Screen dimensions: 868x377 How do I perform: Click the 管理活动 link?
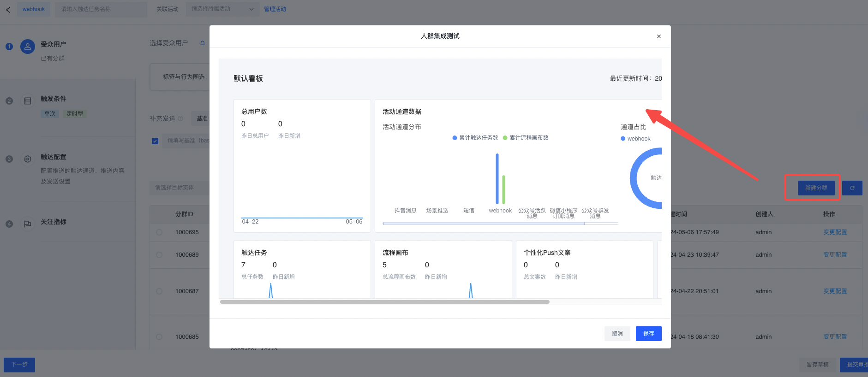[x=275, y=9]
